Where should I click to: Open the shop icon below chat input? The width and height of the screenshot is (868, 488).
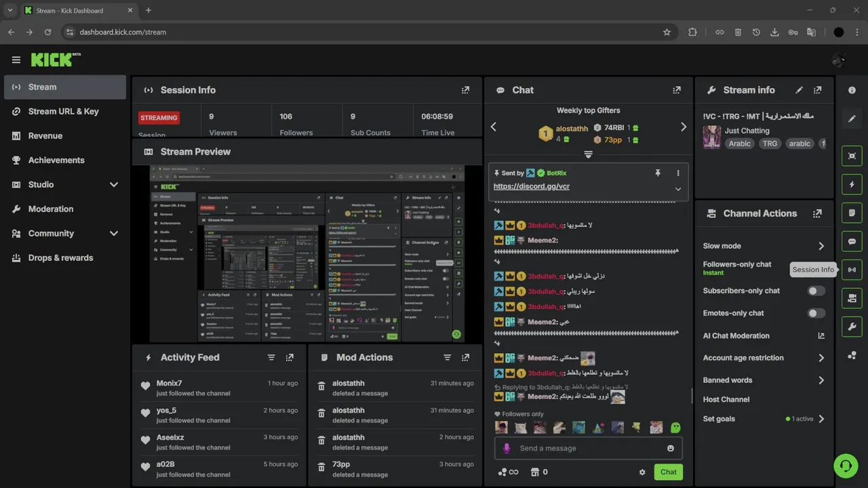coord(534,472)
